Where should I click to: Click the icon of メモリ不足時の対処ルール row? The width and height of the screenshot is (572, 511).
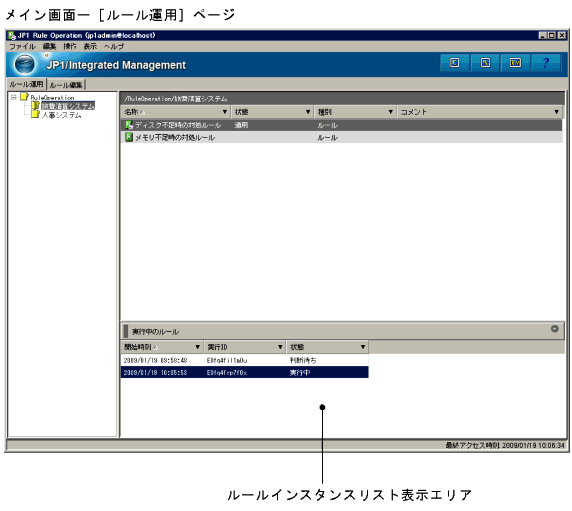click(129, 137)
